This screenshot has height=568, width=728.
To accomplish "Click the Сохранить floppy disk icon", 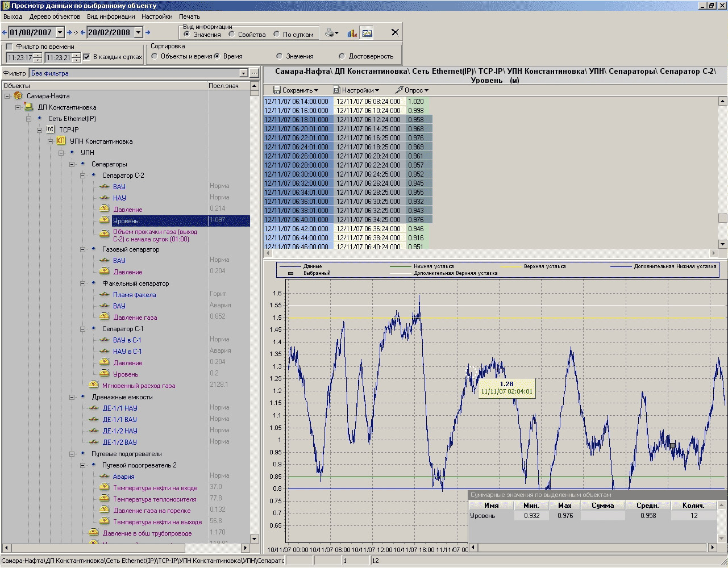I will (277, 90).
